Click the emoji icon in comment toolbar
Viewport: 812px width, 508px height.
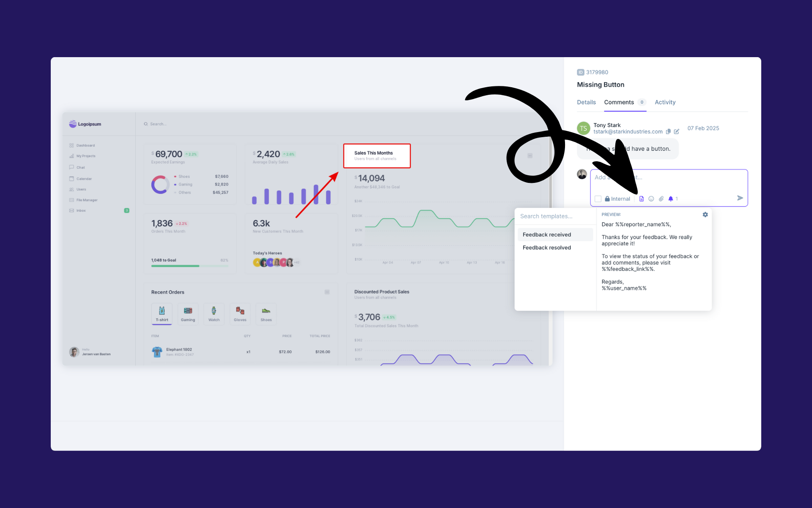coord(650,199)
